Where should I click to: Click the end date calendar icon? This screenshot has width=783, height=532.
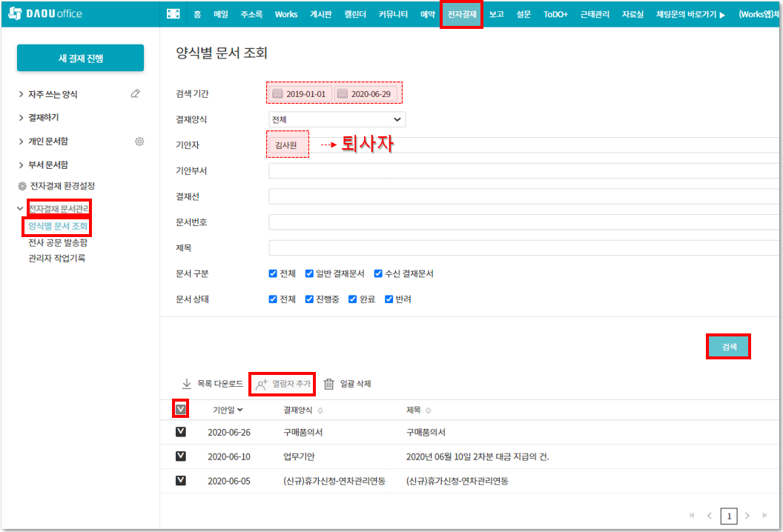(x=342, y=94)
